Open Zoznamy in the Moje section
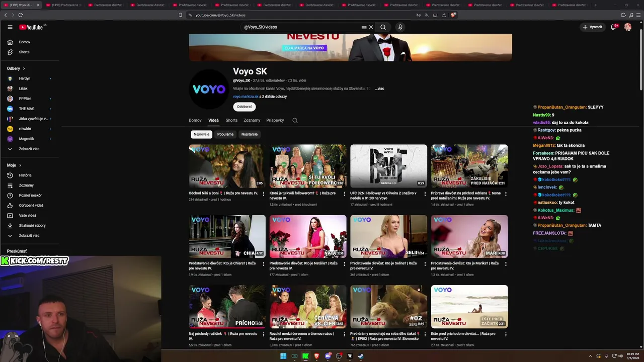The width and height of the screenshot is (644, 362). pyautogui.click(x=26, y=186)
